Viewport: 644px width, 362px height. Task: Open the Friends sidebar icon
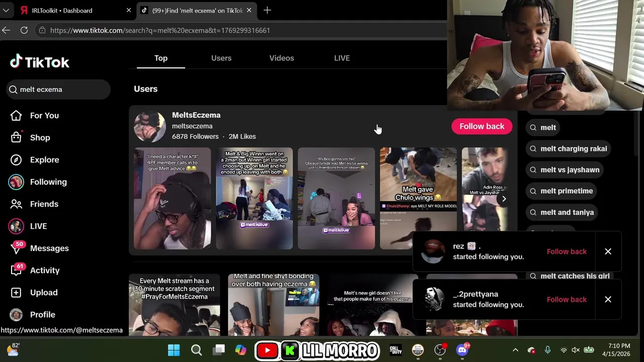tap(16, 204)
